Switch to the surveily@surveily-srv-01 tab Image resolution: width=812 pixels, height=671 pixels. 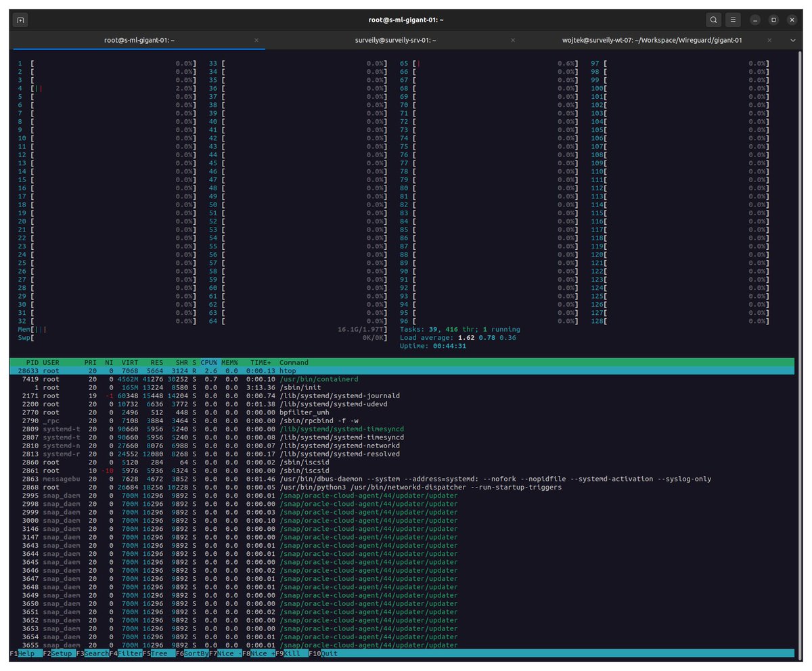(396, 41)
